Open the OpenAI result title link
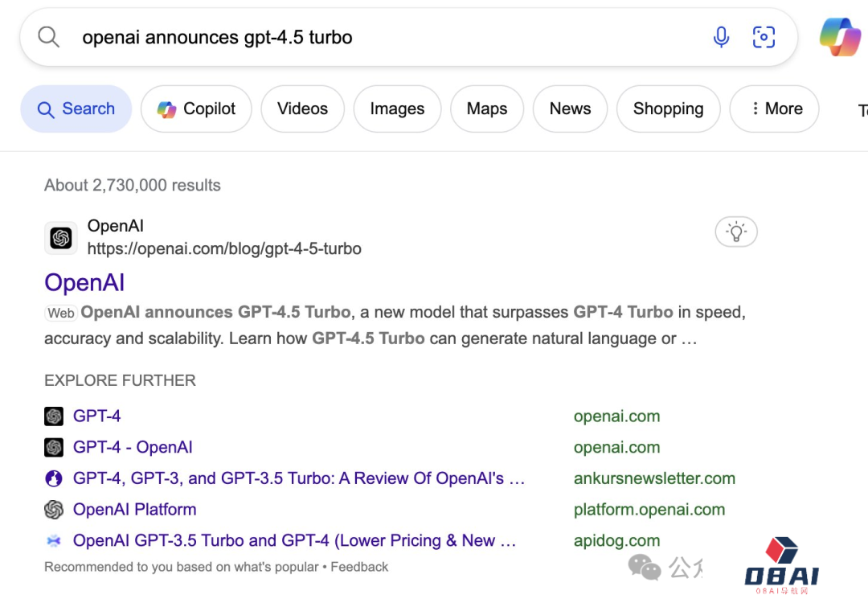Screen dimensions: 868x603 coord(84,283)
